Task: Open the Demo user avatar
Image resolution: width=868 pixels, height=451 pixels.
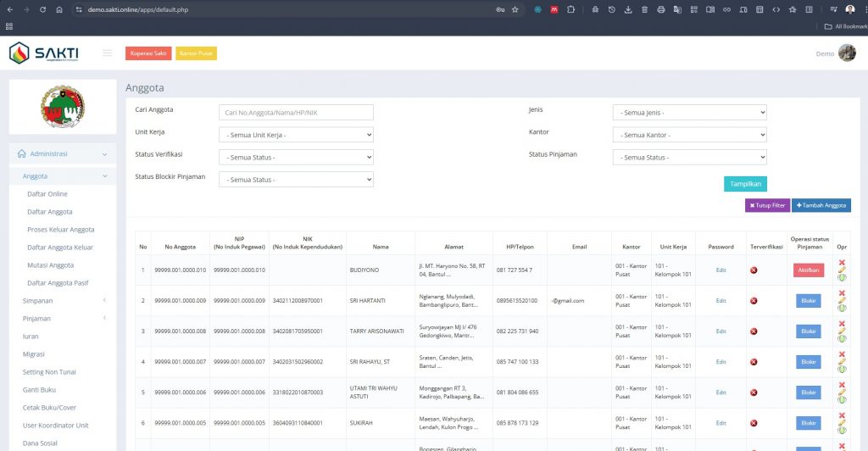Action: 847,53
